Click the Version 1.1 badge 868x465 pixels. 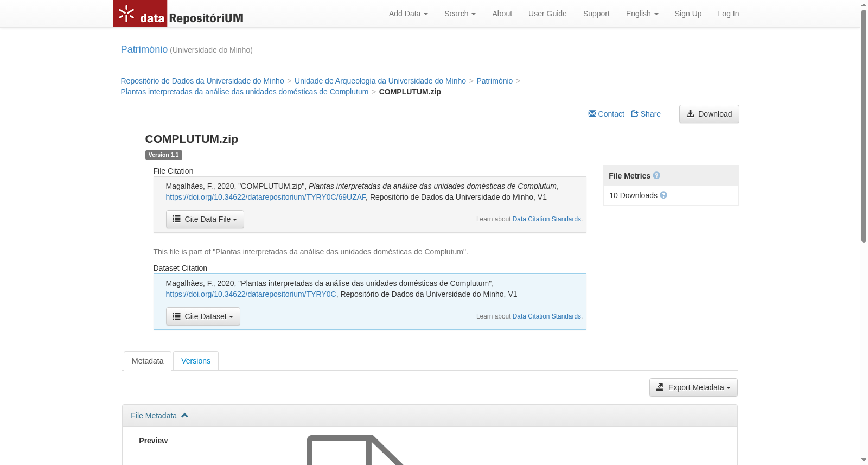tap(163, 155)
